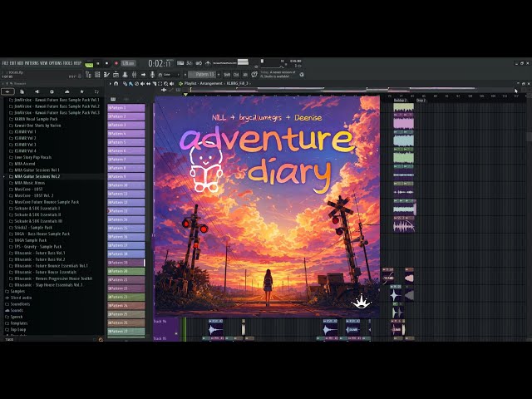
Task: Click browser files tab icon
Action: (x=22, y=91)
